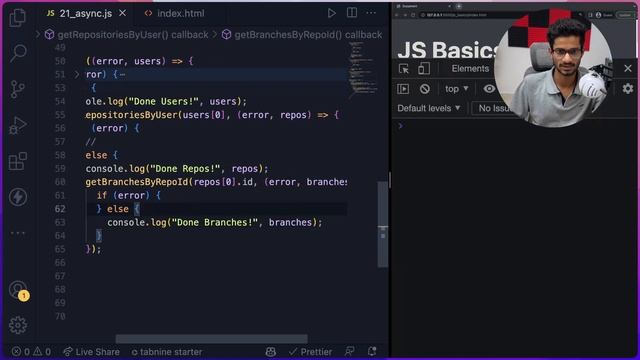The height and width of the screenshot is (360, 640).
Task: Click the console input prompt
Action: click(x=514, y=126)
